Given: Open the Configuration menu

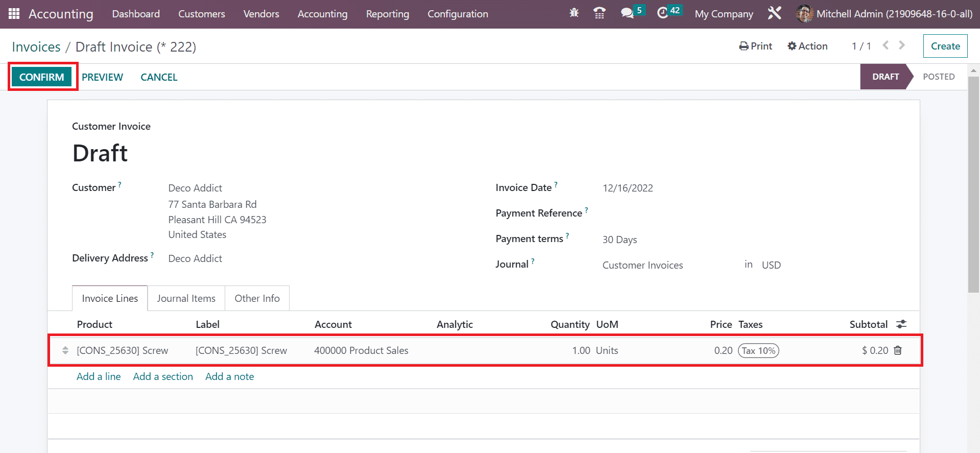Looking at the screenshot, I should [458, 14].
